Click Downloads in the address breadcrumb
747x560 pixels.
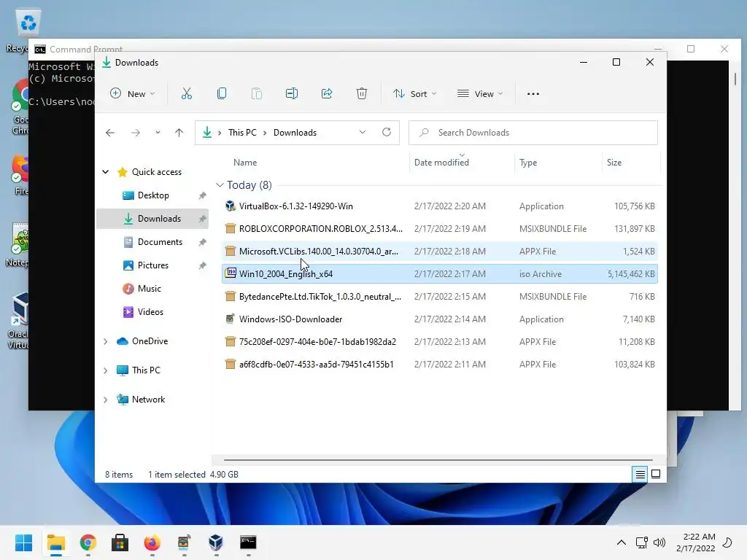295,133
